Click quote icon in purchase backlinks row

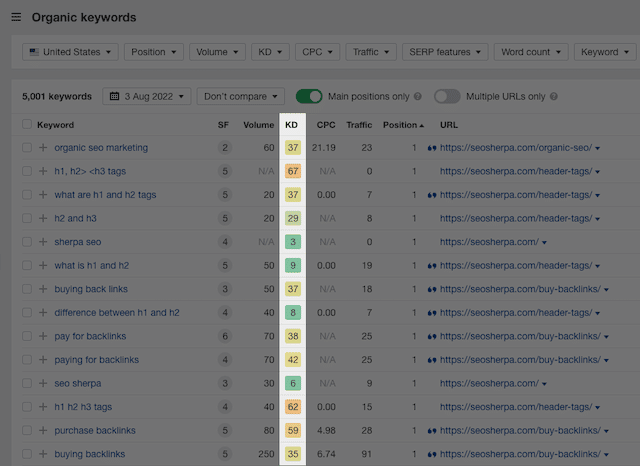pyautogui.click(x=432, y=431)
